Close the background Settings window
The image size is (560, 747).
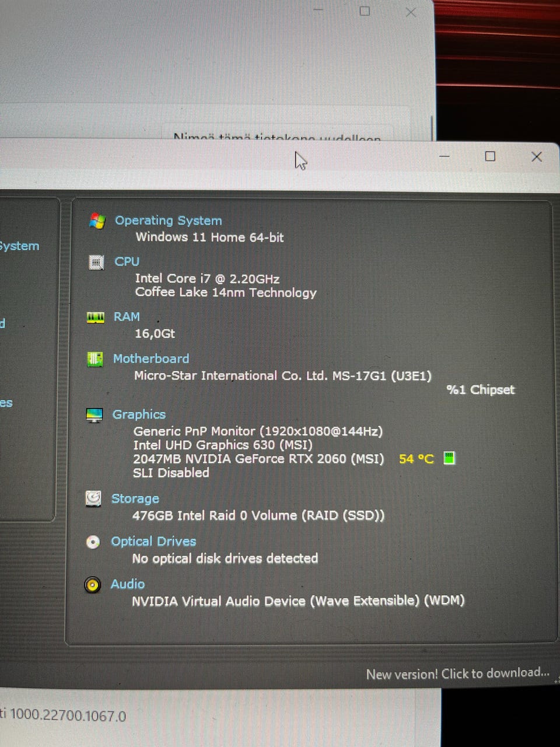tap(411, 12)
